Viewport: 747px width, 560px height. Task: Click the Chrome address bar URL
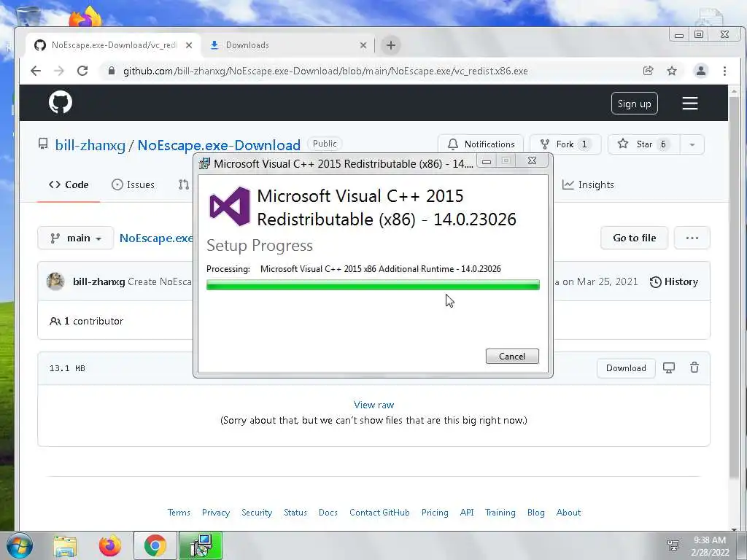tap(325, 71)
